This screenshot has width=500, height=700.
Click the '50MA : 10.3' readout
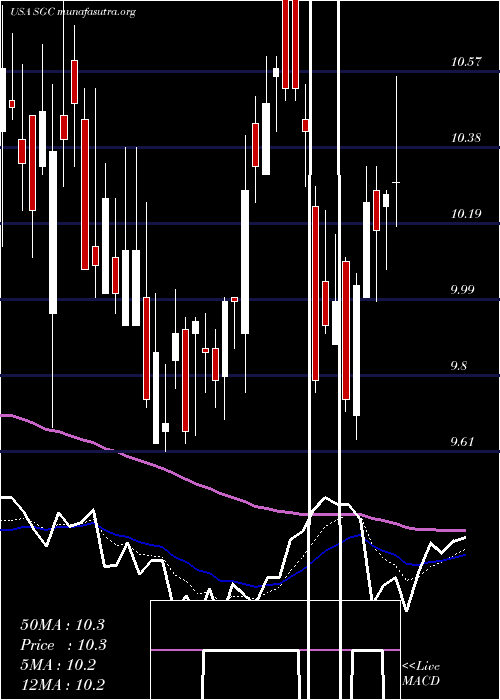tap(62, 625)
